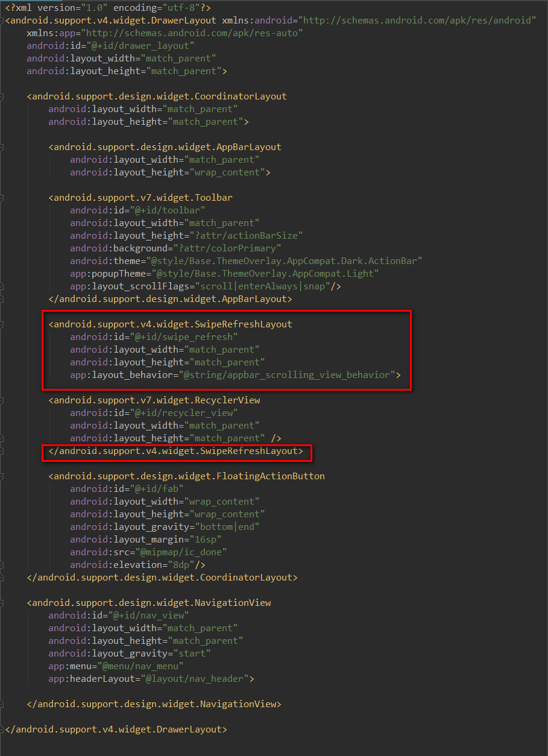548x756 pixels.
Task: Click the <?xml version="1.0" declaration line
Action: (x=107, y=8)
